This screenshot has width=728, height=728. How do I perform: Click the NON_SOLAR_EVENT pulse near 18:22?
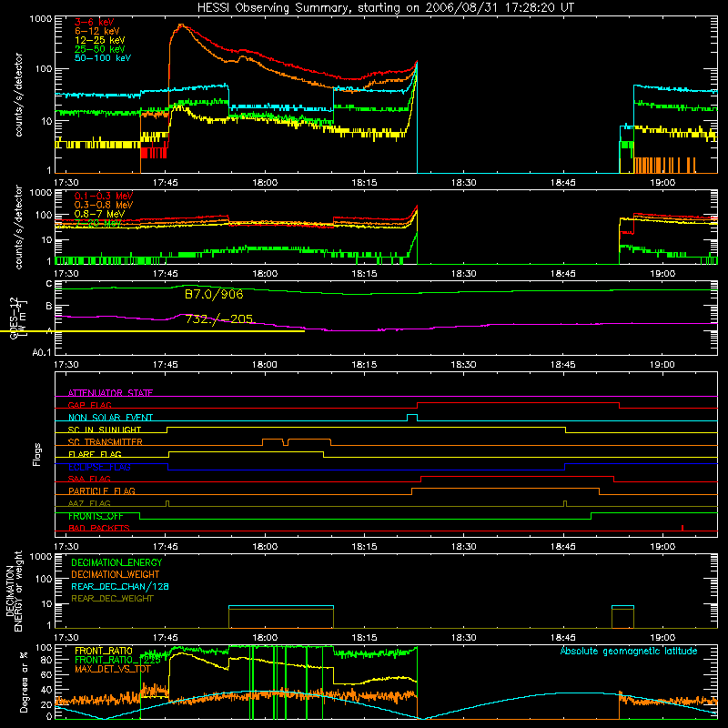(412, 418)
